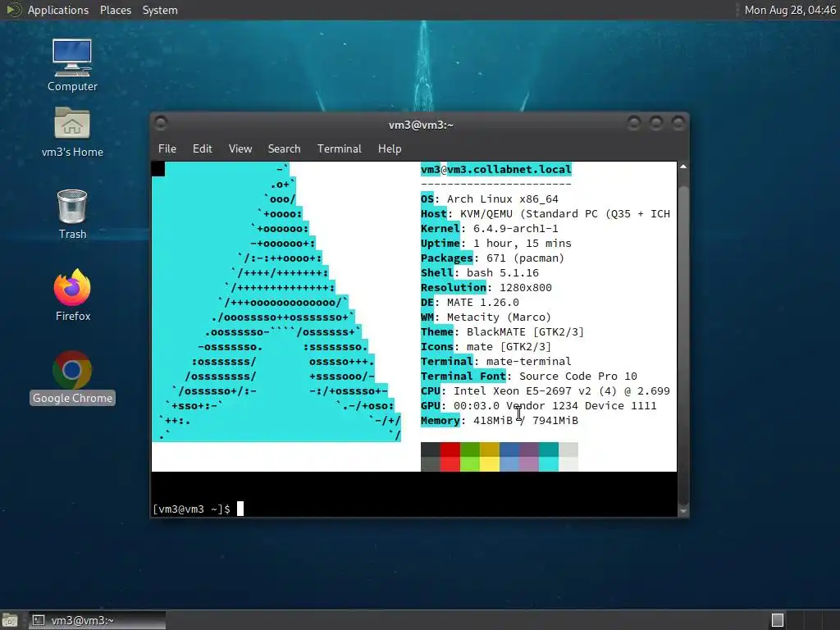840x630 pixels.
Task: Maximize the terminal window
Action: [x=656, y=123]
